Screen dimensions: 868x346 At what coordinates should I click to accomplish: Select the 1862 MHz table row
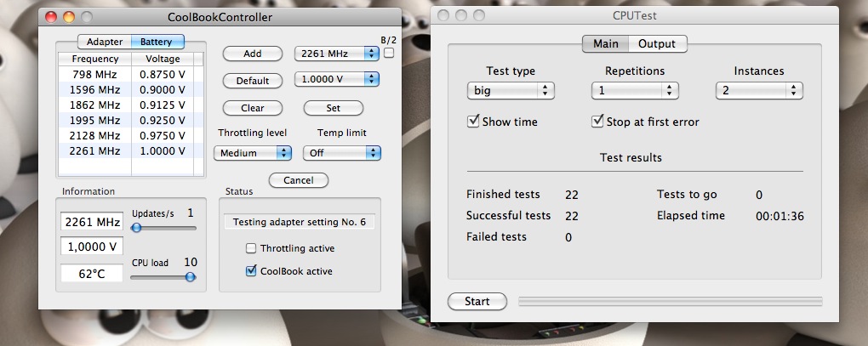pos(126,105)
